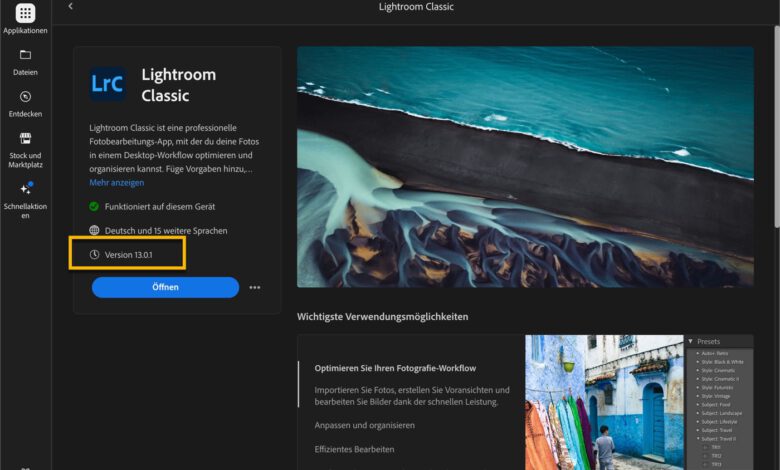Click the Presets panel header label
The width and height of the screenshot is (780, 470).
(708, 341)
